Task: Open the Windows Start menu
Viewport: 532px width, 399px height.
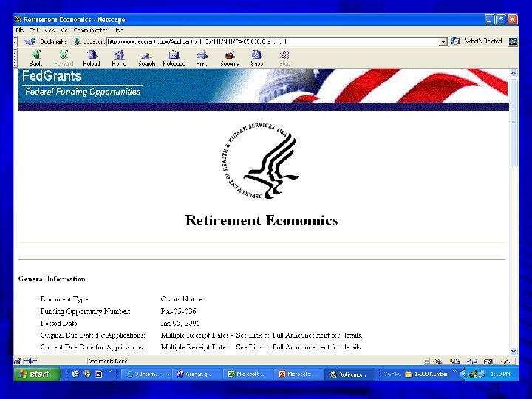Action: pyautogui.click(x=37, y=374)
